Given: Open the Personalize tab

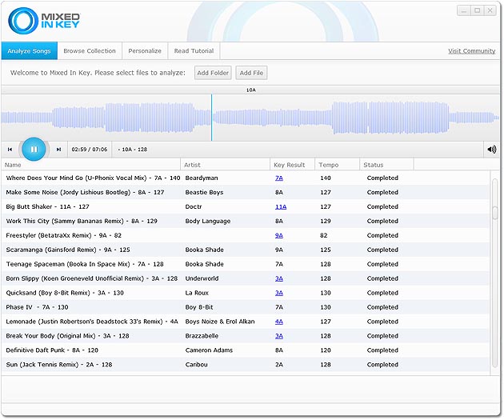Looking at the screenshot, I should coord(145,50).
